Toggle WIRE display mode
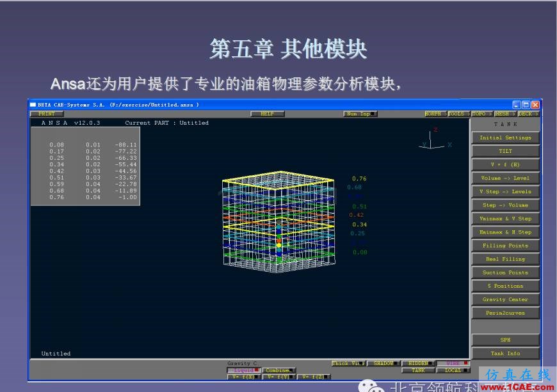Viewport: 557px width, 392px height. coord(453,363)
